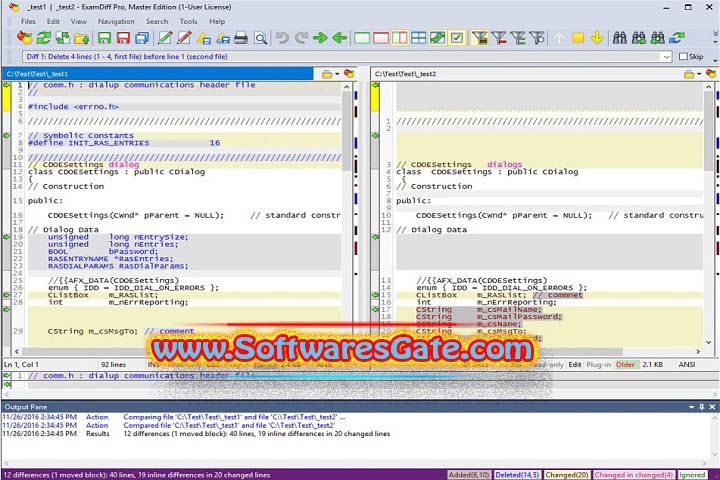Edit second file using red pencil icon
The width and height of the screenshot is (720, 480).
click(x=184, y=38)
